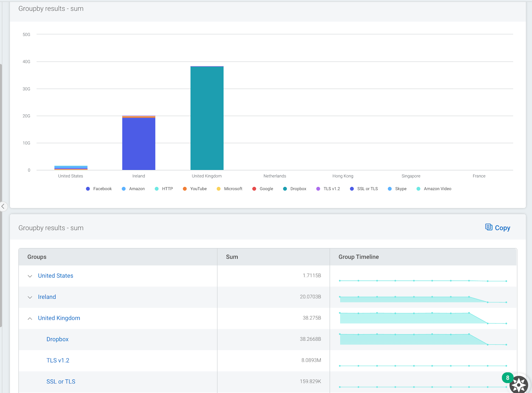Click the United Kingdom bar in chart
Image resolution: width=532 pixels, height=393 pixels.
pyautogui.click(x=207, y=118)
